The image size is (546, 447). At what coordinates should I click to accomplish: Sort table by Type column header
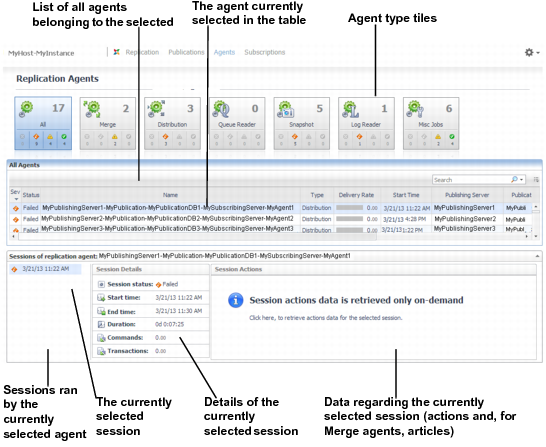pyautogui.click(x=317, y=195)
